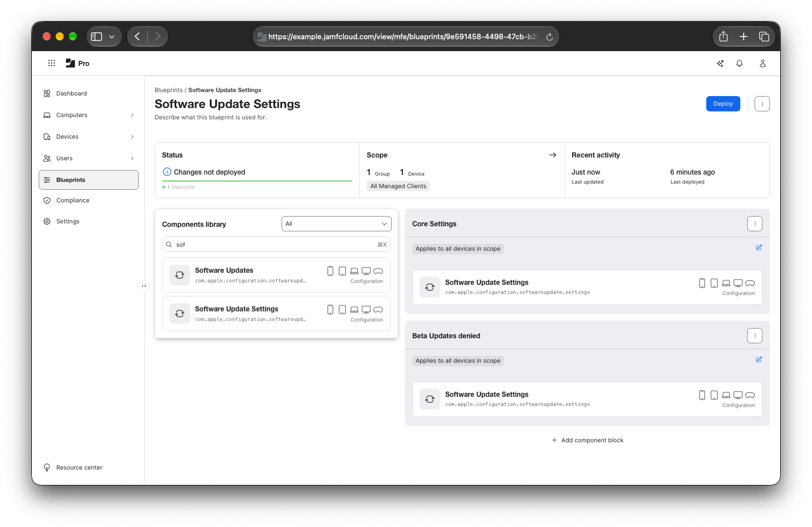Go forward in Safari
This screenshot has width=812, height=527.
pos(158,36)
